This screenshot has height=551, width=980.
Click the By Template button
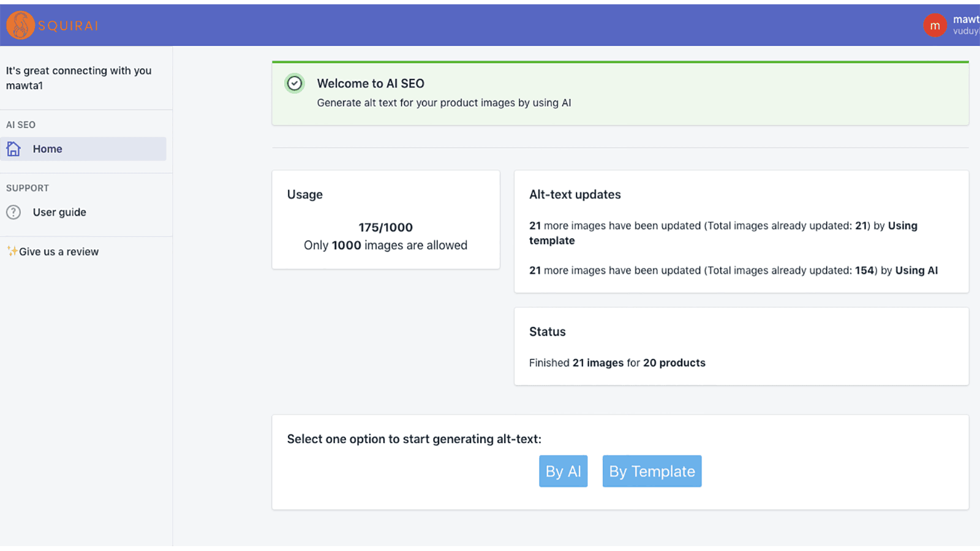pyautogui.click(x=652, y=471)
